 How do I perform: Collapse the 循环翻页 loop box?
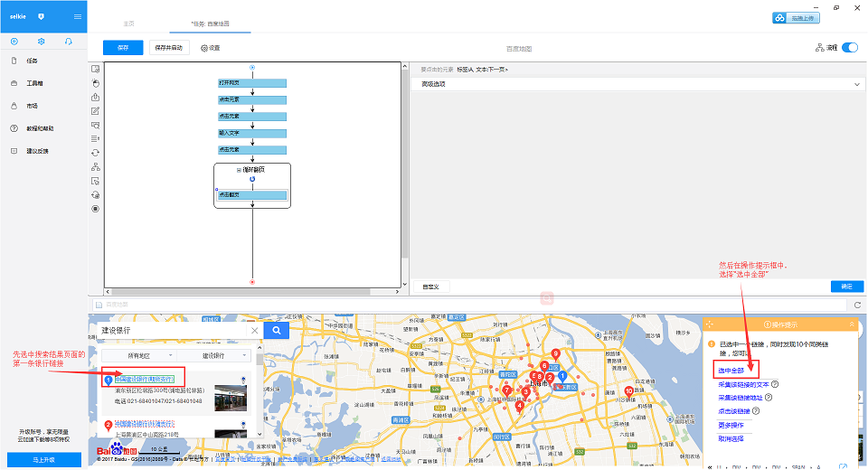(239, 170)
